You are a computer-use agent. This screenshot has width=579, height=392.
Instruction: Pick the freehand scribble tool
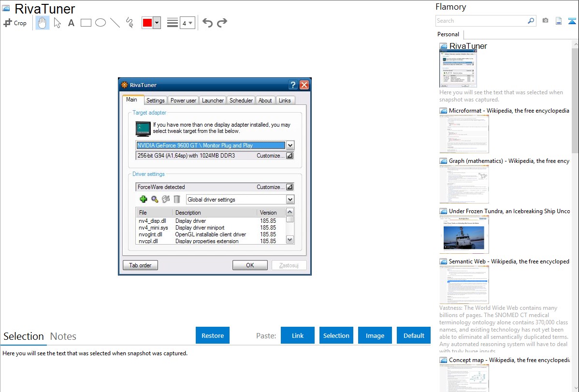coord(130,23)
